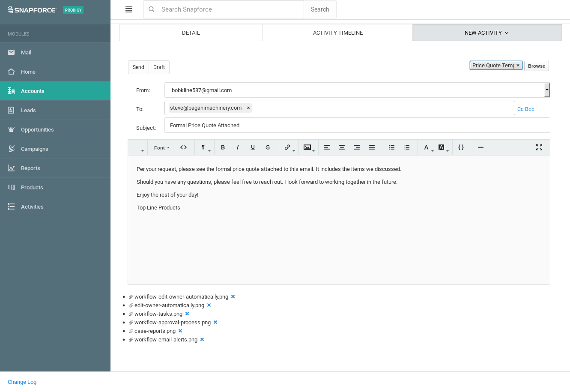The image size is (570, 392).
Task: Click the Subject input field
Action: [x=357, y=125]
